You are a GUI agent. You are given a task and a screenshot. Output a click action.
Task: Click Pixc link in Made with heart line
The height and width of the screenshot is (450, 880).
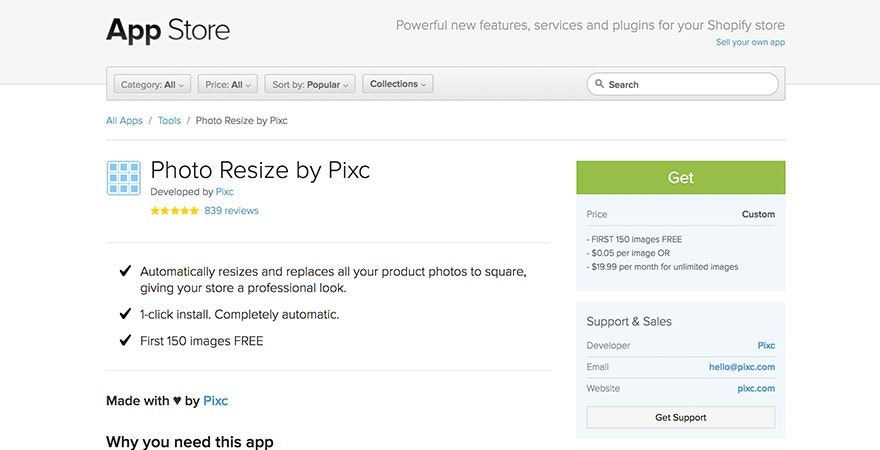point(216,401)
